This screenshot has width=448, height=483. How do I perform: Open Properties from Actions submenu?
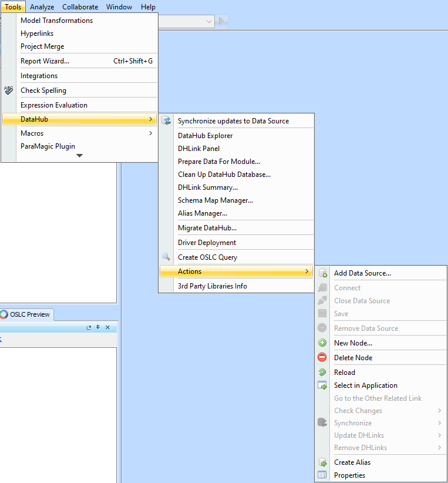click(381, 475)
